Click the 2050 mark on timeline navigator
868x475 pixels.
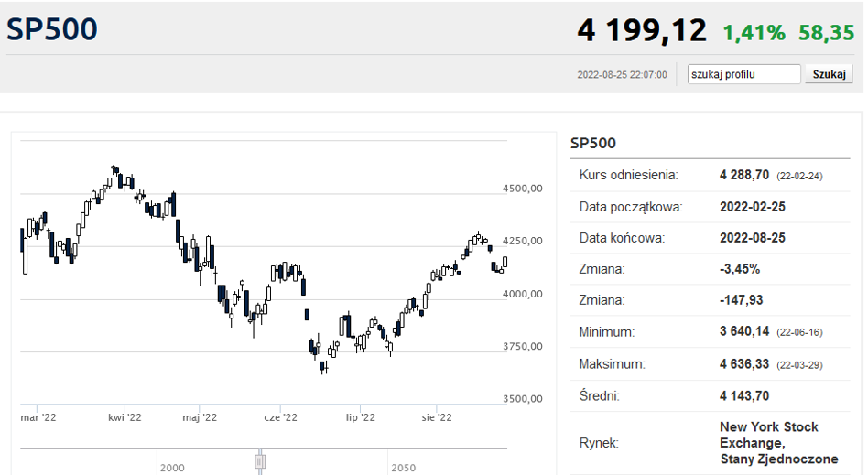click(404, 468)
